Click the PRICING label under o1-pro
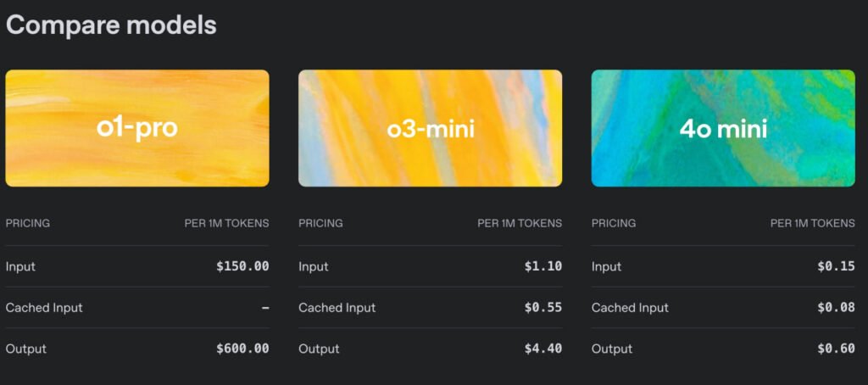868x385 pixels. tap(28, 224)
